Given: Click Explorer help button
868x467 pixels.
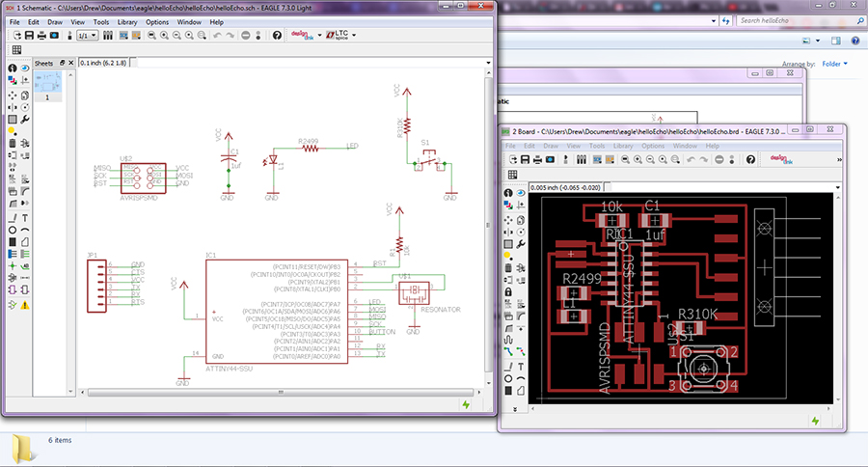Looking at the screenshot, I should [855, 41].
